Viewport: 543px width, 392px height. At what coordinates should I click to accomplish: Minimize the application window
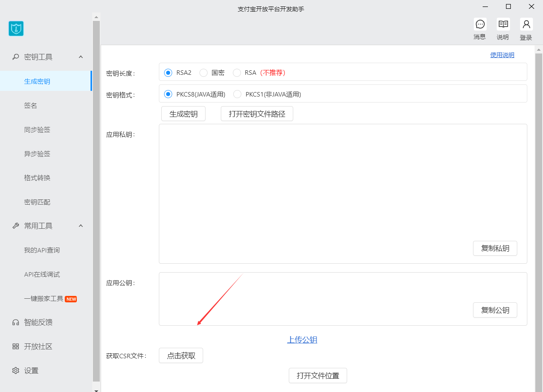[485, 6]
